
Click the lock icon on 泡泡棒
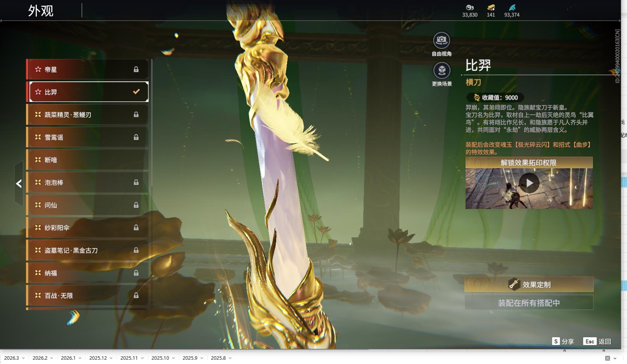[x=136, y=183]
